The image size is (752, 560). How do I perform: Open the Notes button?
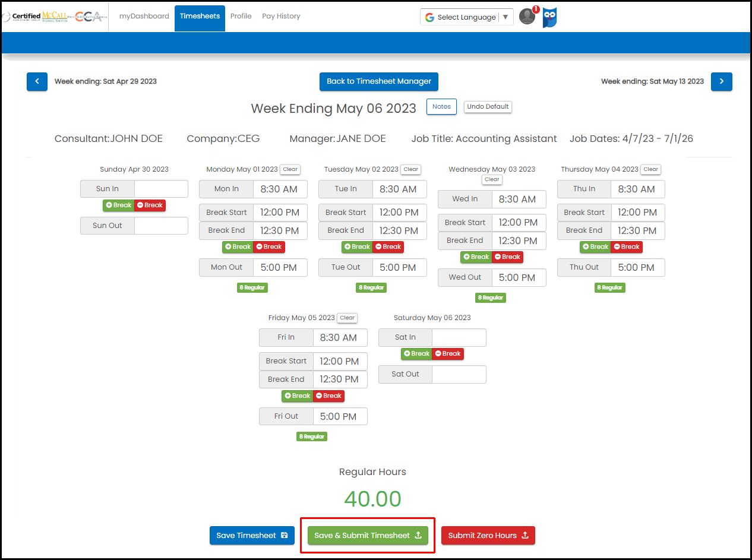[441, 107]
